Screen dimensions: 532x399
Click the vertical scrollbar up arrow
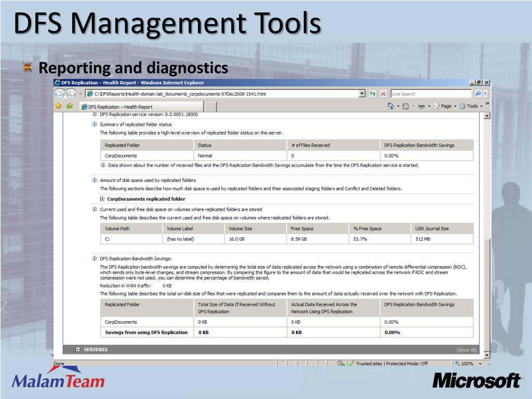[487, 116]
